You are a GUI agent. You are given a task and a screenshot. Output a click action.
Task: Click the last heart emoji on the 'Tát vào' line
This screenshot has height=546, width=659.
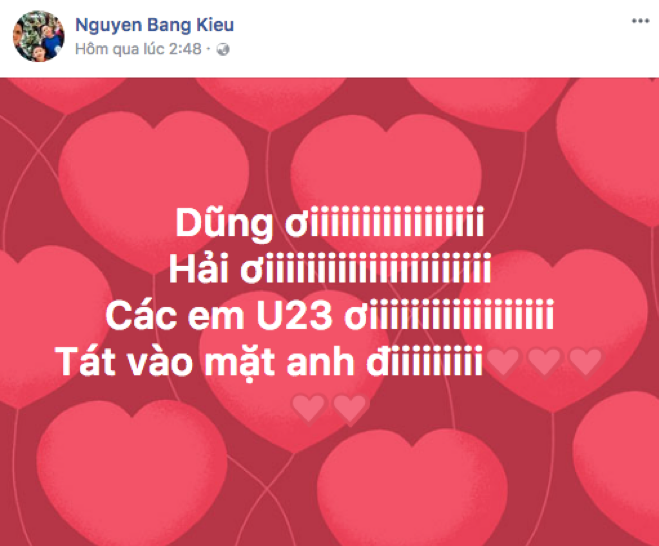pyautogui.click(x=585, y=362)
